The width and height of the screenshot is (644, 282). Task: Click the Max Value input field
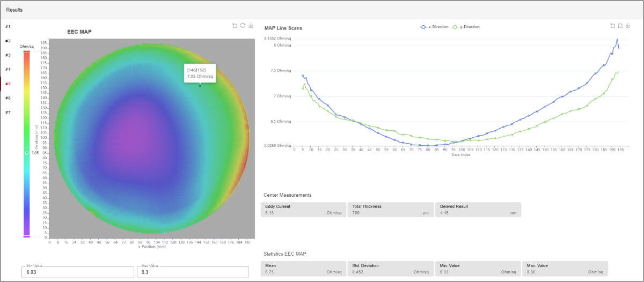[193, 272]
